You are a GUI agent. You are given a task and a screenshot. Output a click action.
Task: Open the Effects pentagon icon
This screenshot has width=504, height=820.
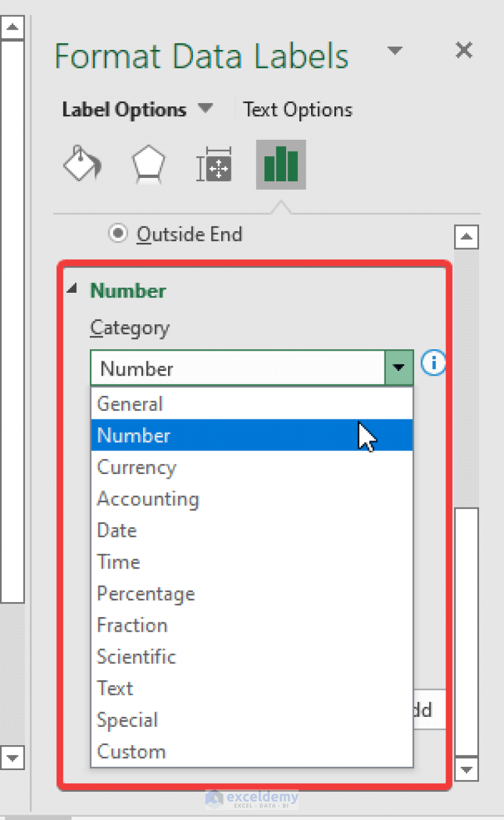(148, 165)
